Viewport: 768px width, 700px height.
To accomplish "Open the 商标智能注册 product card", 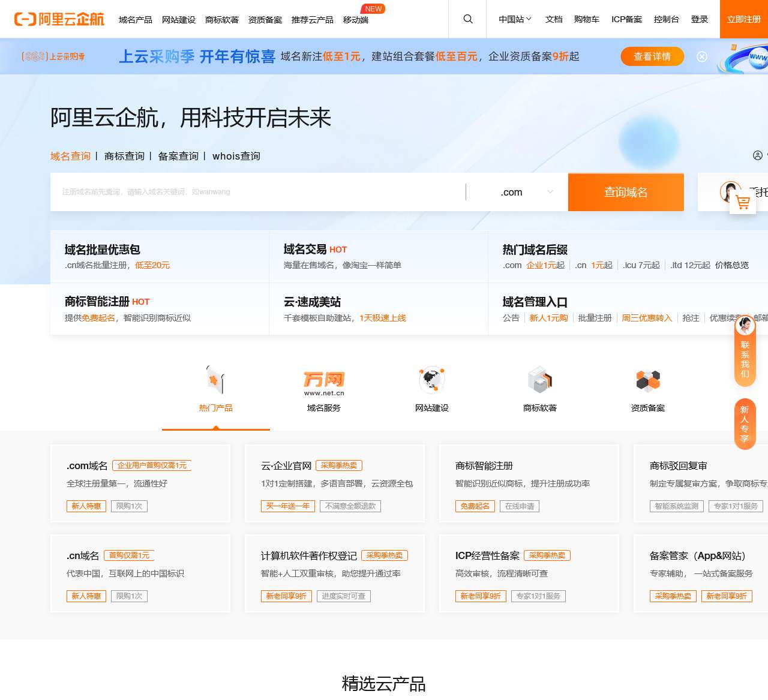I will tap(529, 483).
